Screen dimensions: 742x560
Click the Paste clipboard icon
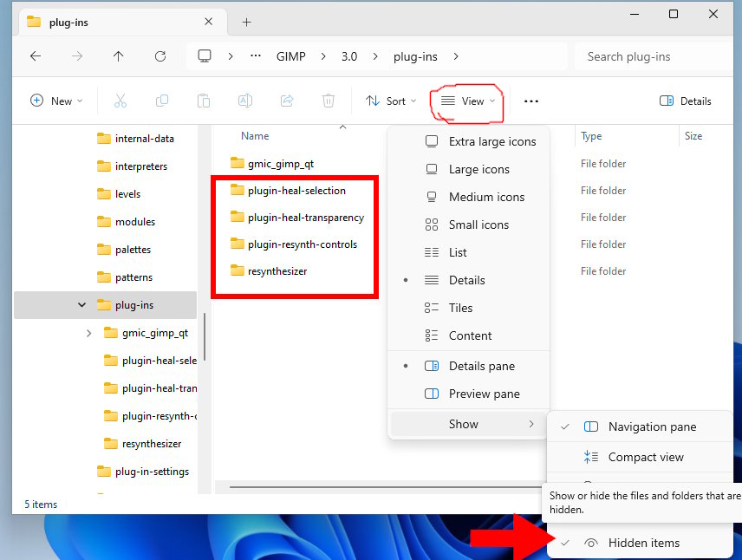(204, 101)
